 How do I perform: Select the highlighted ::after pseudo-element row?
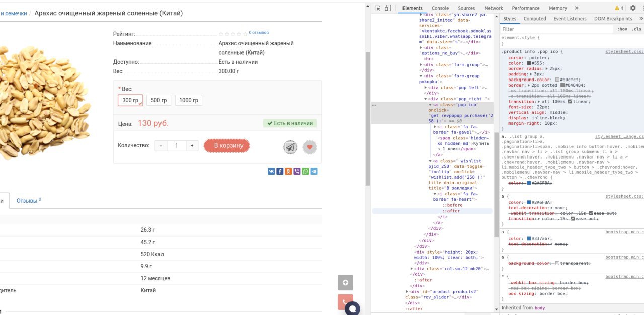[432, 211]
